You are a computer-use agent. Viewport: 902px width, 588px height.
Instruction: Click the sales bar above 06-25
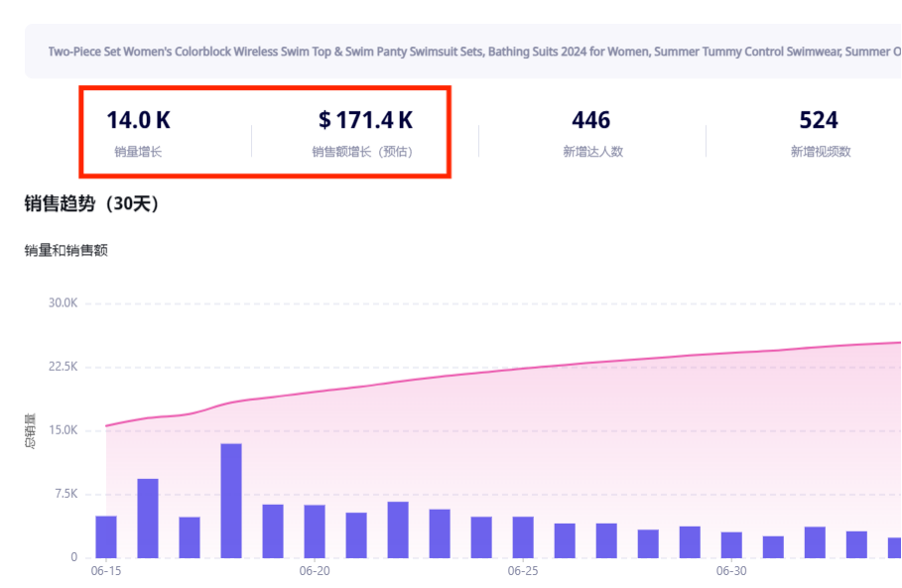tap(523, 536)
